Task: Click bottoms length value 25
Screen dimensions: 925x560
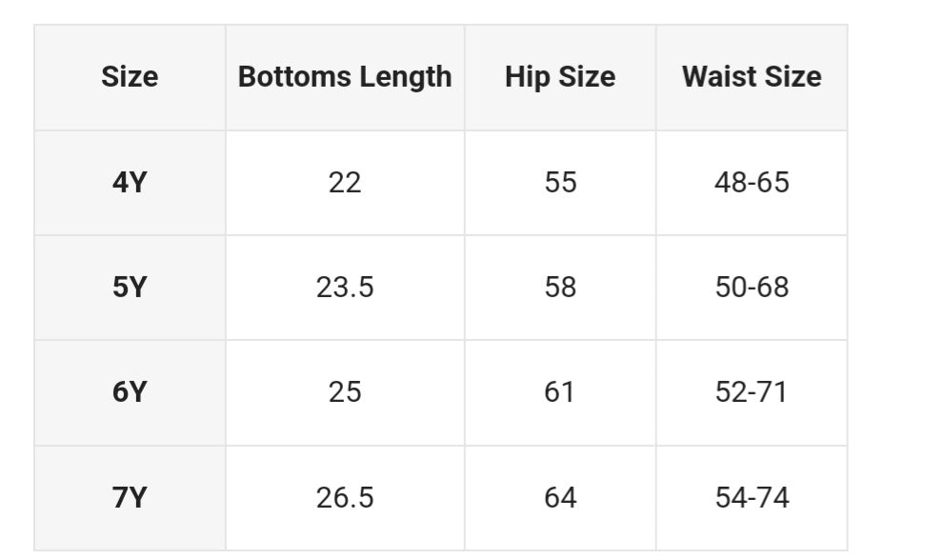Action: [x=345, y=391]
